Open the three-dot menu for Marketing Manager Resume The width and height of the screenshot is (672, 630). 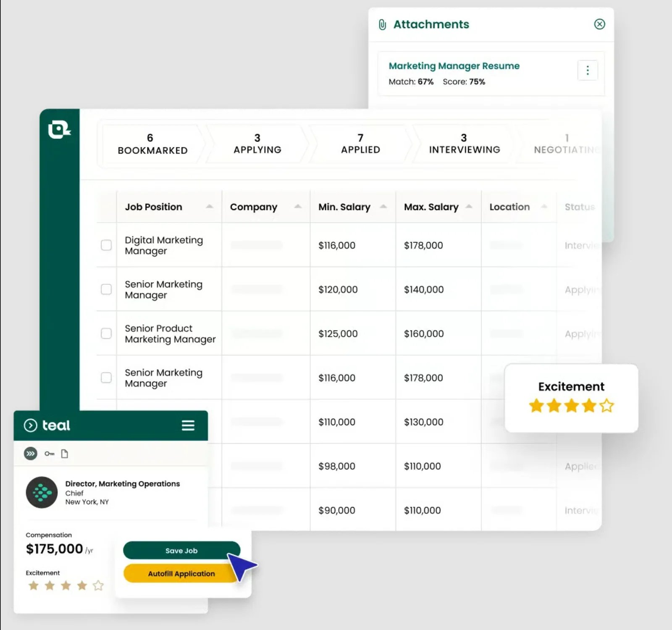point(588,70)
